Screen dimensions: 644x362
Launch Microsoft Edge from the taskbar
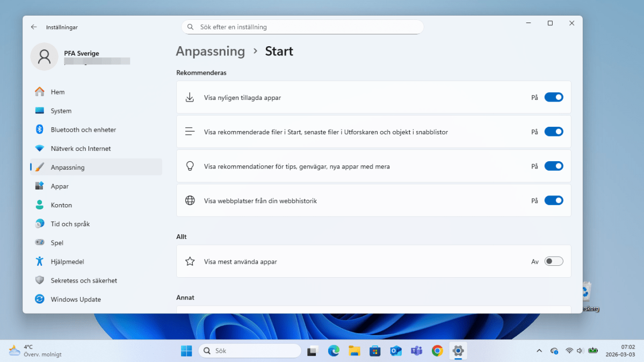coord(334,350)
